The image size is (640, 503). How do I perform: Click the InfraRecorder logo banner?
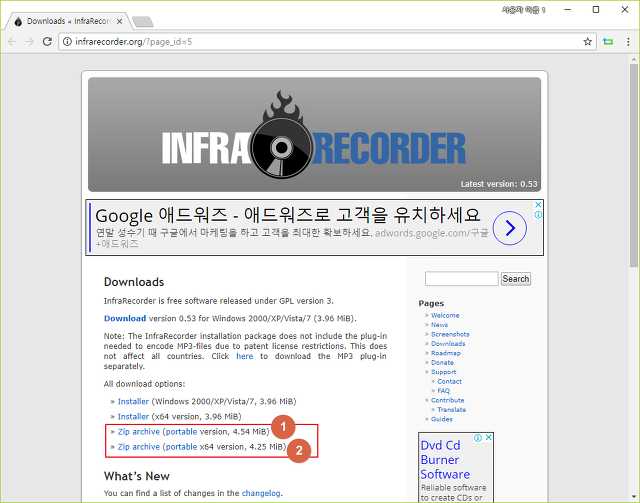[x=314, y=134]
